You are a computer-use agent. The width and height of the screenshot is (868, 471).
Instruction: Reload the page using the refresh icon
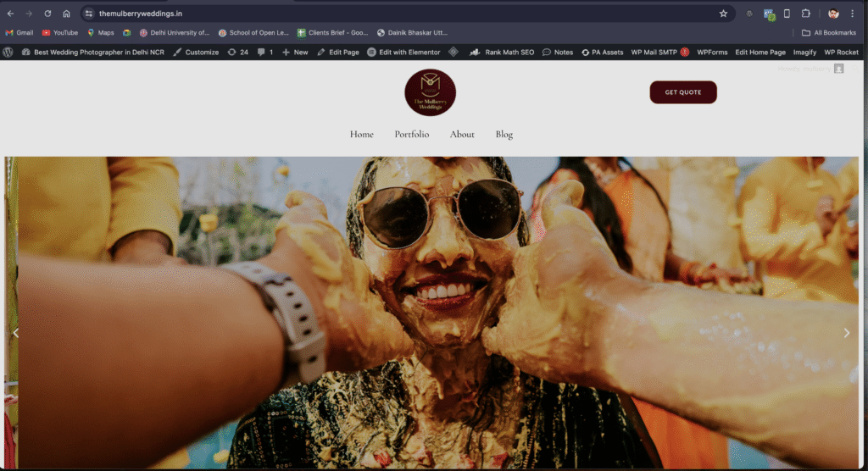tap(47, 14)
